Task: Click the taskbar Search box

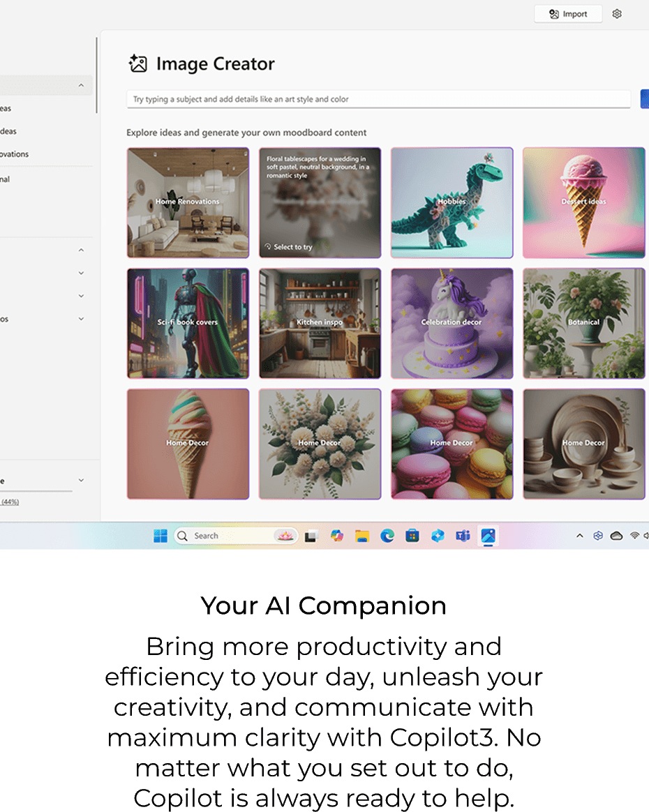Action: click(x=236, y=536)
